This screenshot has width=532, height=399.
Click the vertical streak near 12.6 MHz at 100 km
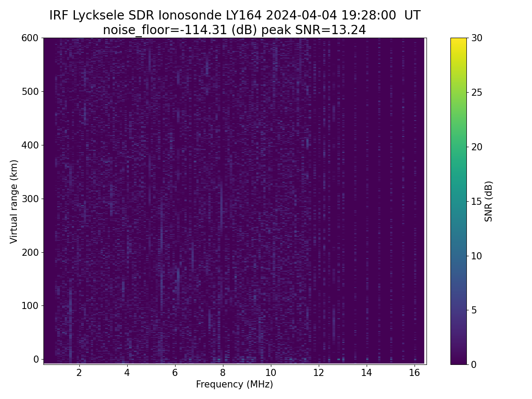coord(333,319)
